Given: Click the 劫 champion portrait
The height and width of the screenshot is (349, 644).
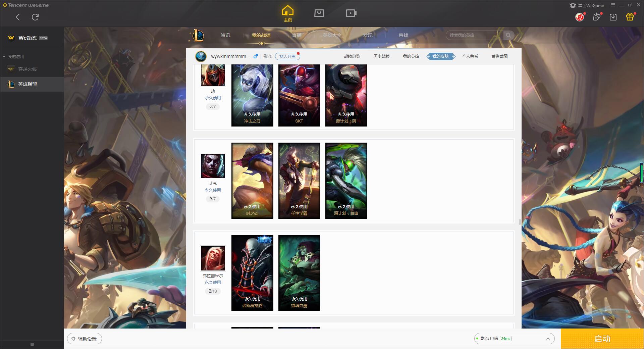Looking at the screenshot, I should (x=213, y=75).
